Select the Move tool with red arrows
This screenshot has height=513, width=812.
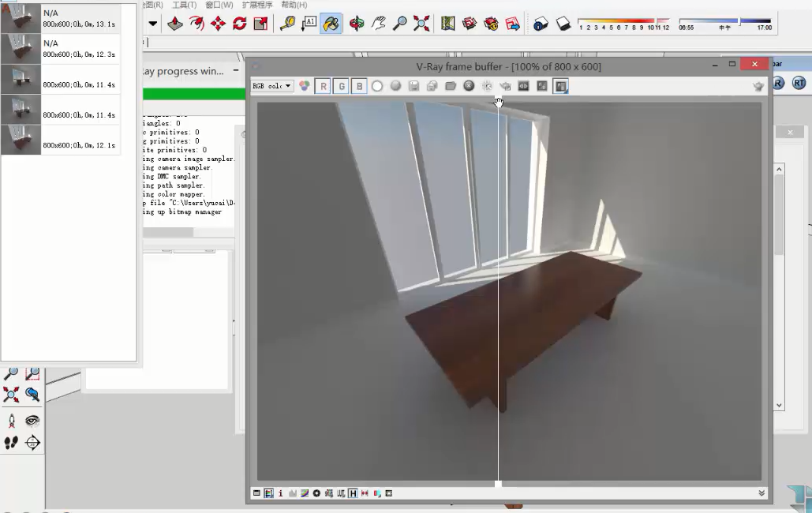point(218,24)
